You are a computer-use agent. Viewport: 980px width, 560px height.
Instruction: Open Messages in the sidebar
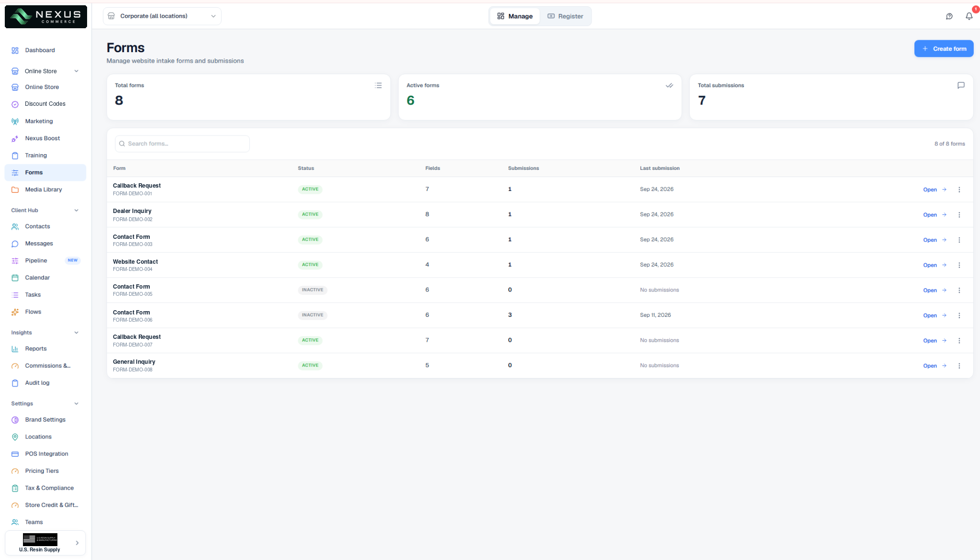pos(45,244)
